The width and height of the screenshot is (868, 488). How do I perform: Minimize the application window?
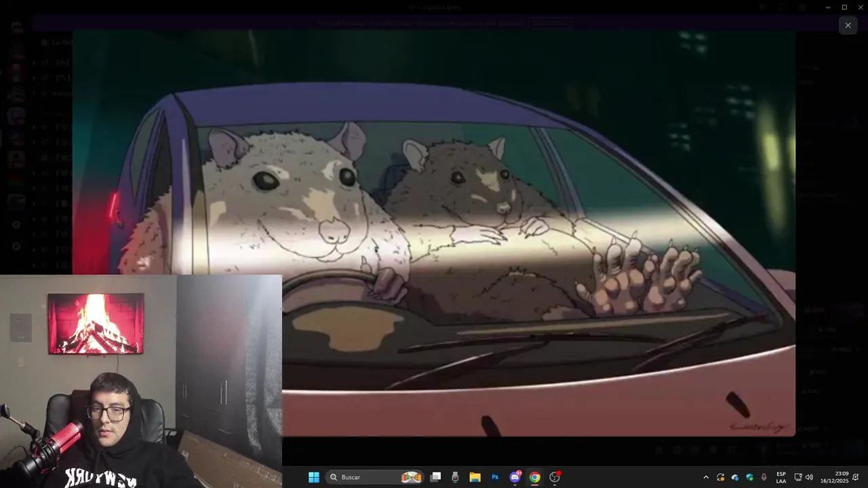[828, 7]
